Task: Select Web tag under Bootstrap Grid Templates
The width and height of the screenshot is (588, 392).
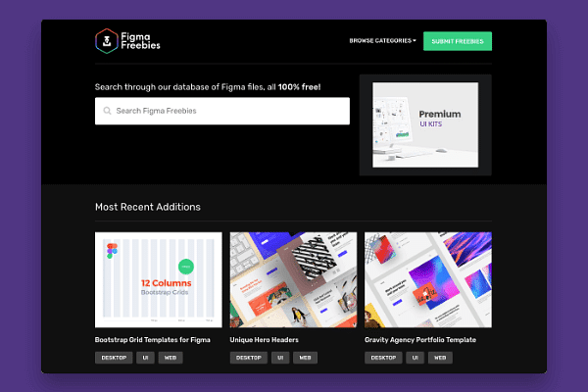Action: tap(171, 358)
